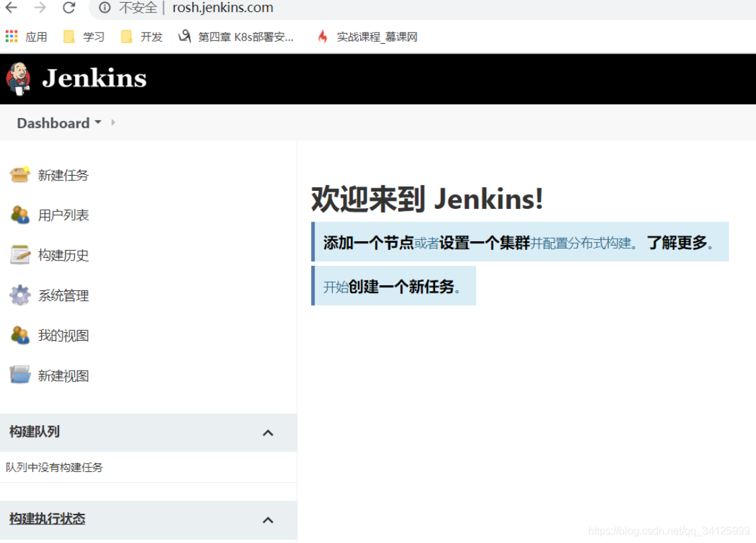756x543 pixels.
Task: Click the 队列中没有构建任务 text
Action: click(54, 467)
